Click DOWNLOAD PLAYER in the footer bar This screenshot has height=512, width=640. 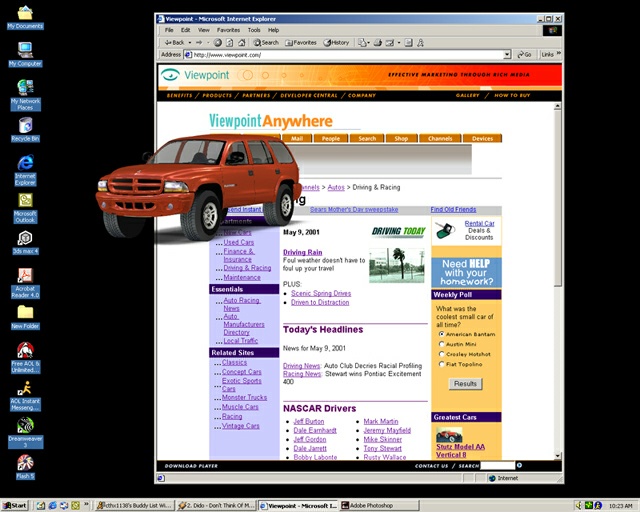[x=191, y=465]
